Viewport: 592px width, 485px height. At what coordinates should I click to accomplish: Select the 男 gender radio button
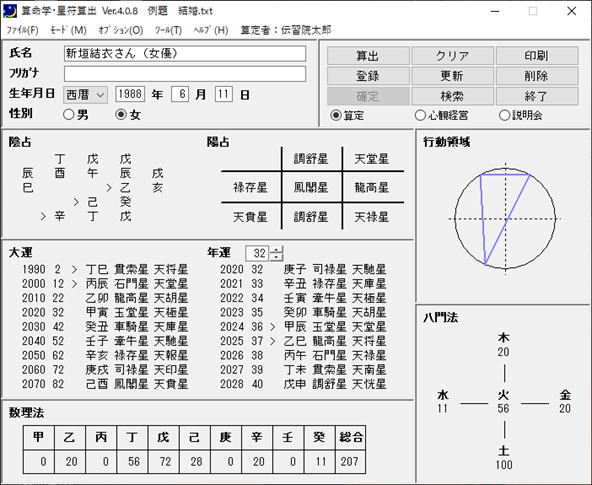[x=68, y=114]
